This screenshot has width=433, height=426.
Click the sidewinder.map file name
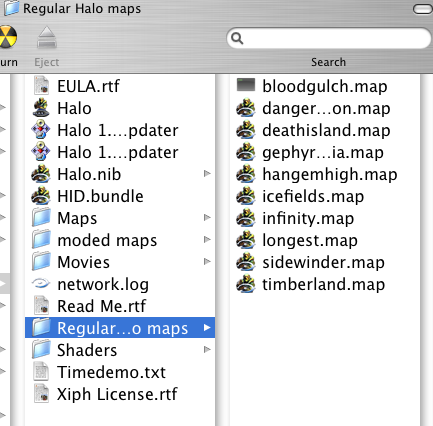pyautogui.click(x=323, y=263)
